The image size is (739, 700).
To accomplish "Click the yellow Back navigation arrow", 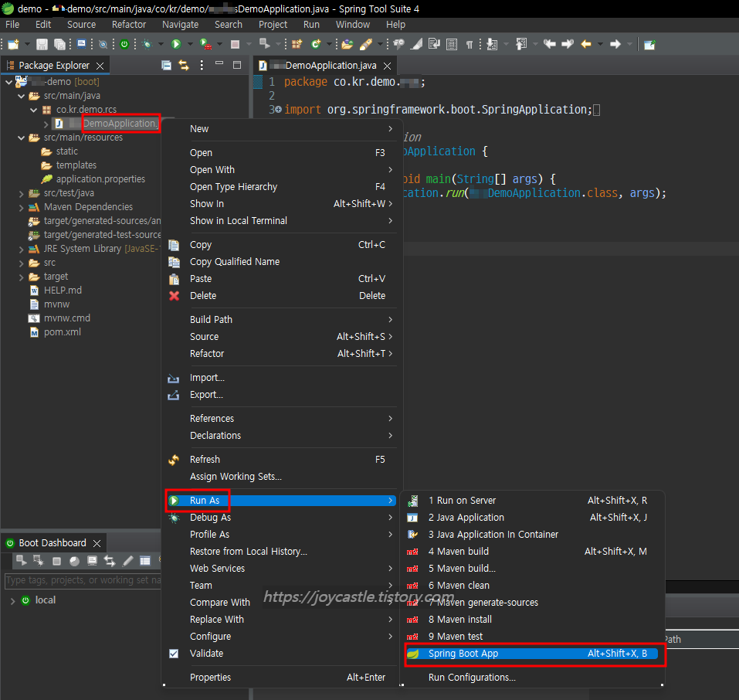I will coord(586,44).
